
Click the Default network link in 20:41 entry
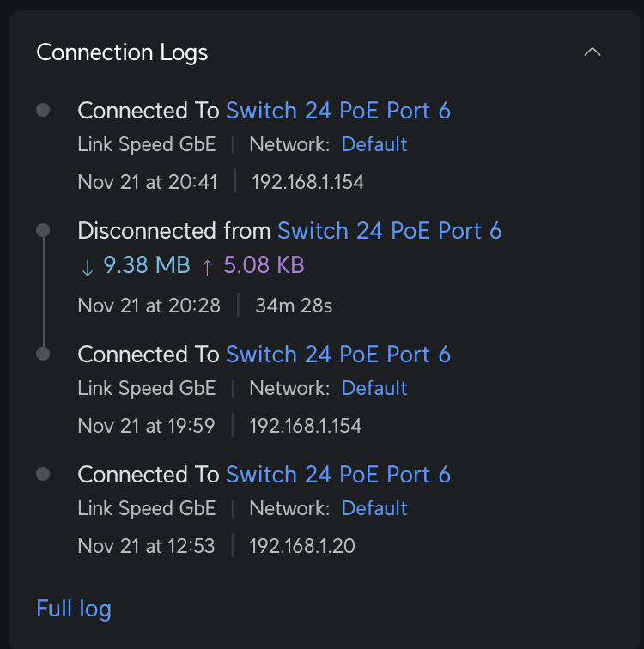tap(374, 144)
